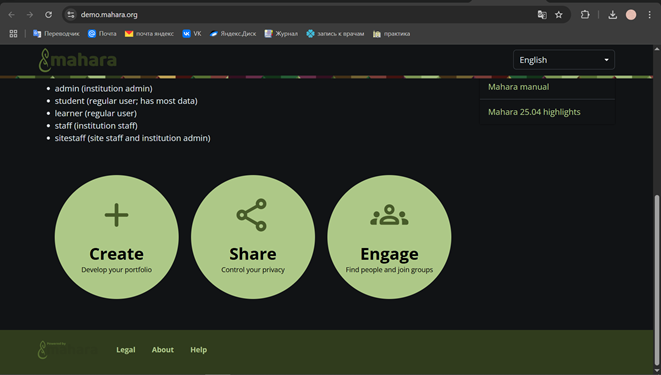The image size is (661, 375).
Task: Click 'learner (regular user)' list item
Action: 96,113
